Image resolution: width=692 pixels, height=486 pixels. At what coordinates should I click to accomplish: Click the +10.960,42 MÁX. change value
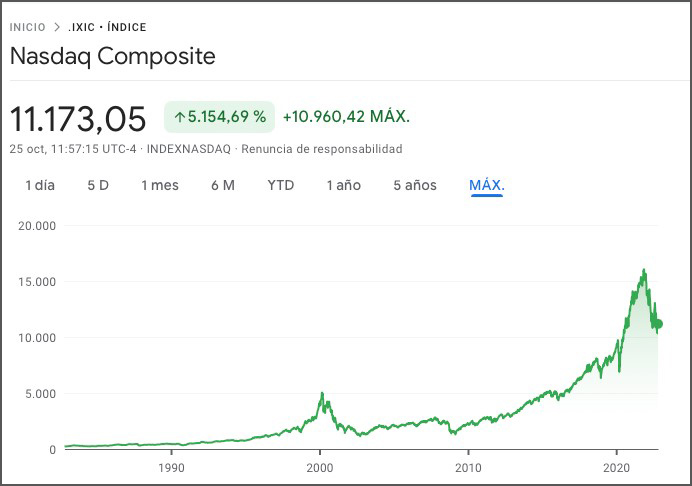point(346,117)
